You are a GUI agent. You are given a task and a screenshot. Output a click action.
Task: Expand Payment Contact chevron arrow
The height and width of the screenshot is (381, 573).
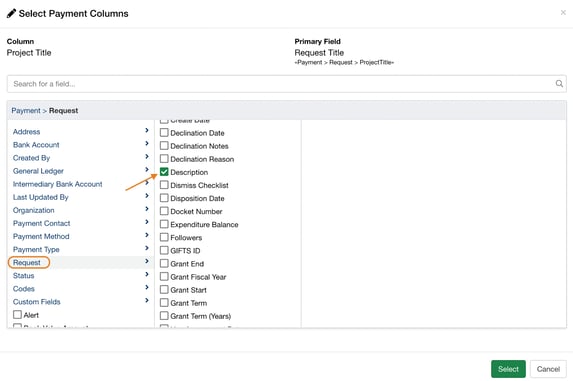[x=147, y=222]
